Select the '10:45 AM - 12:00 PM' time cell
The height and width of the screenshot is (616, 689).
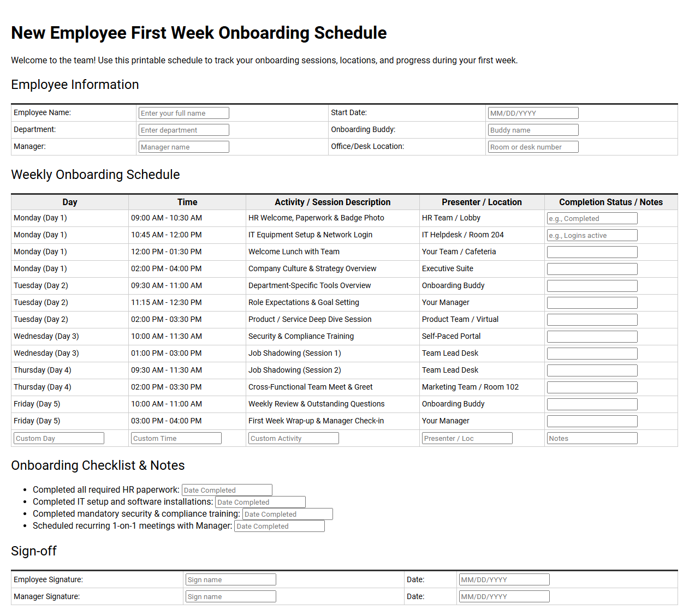pyautogui.click(x=187, y=235)
